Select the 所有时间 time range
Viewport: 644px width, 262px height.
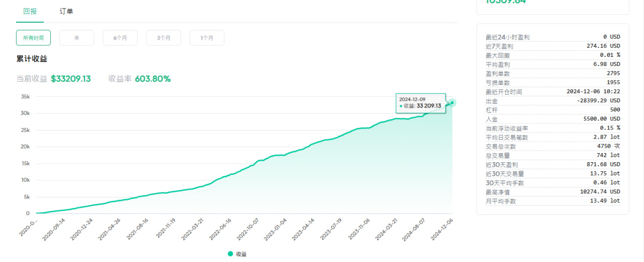pyautogui.click(x=33, y=38)
